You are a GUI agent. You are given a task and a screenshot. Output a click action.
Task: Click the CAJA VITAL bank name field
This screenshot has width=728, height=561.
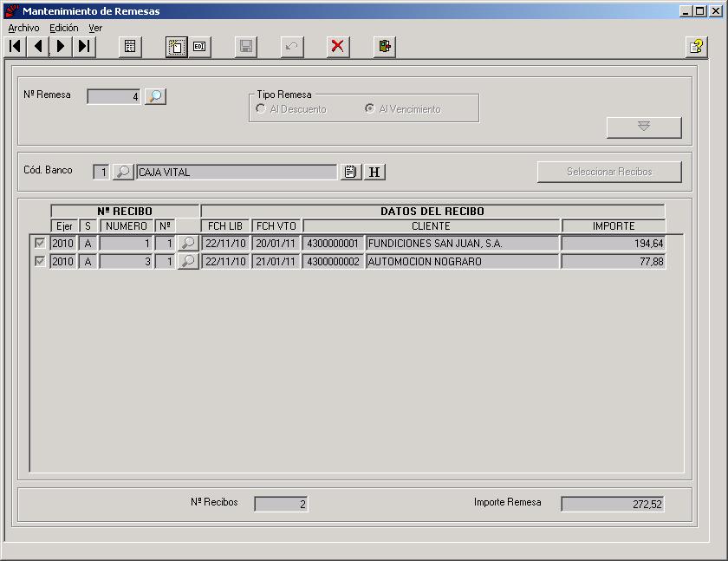pos(237,173)
